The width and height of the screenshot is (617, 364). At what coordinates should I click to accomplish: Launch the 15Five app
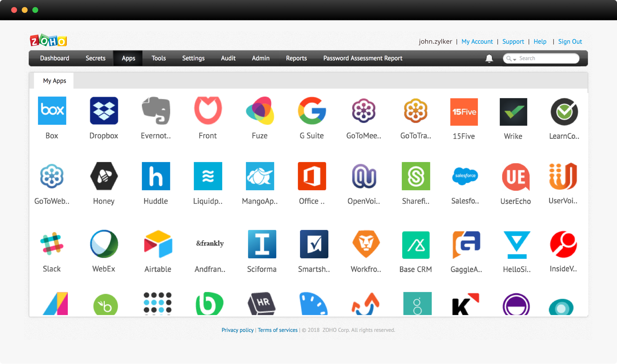click(x=464, y=112)
